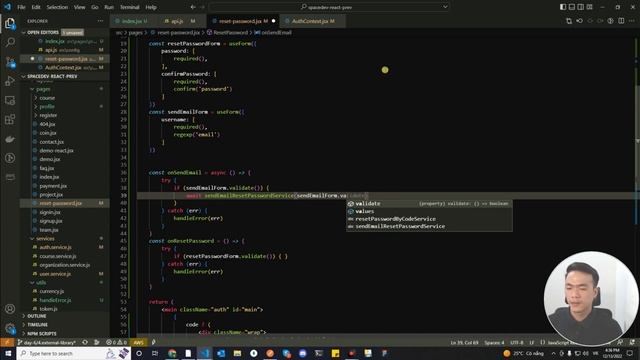Open the Explorer view in activity bar
Viewport: 640px width, 360px height.
[10, 24]
